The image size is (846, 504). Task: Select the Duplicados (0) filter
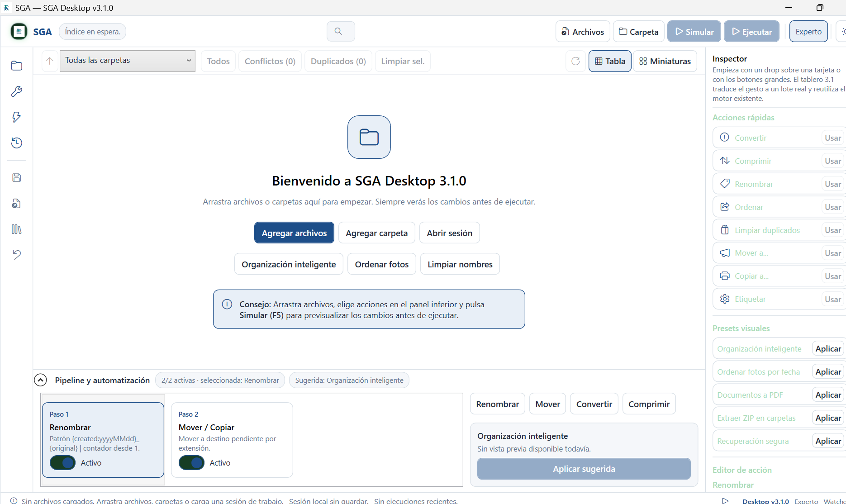coord(338,61)
